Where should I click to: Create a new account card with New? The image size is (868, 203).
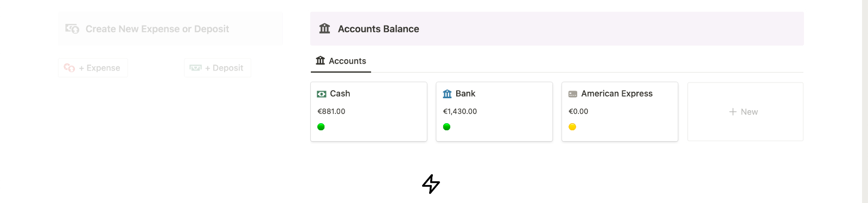745,112
